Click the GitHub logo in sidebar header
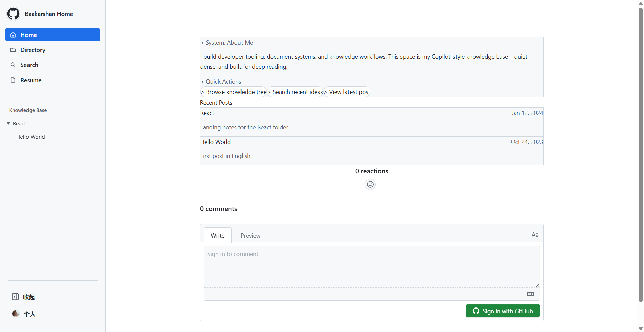The image size is (644, 332). tap(13, 14)
